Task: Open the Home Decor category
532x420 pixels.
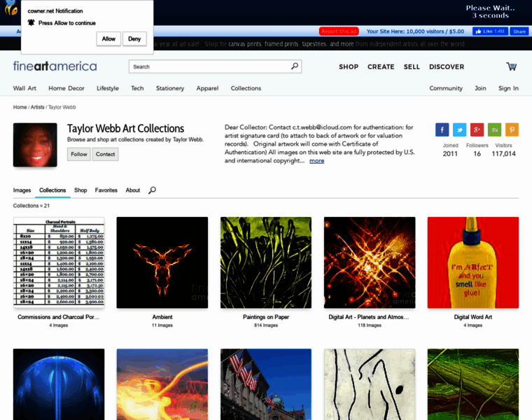Action: click(x=66, y=88)
